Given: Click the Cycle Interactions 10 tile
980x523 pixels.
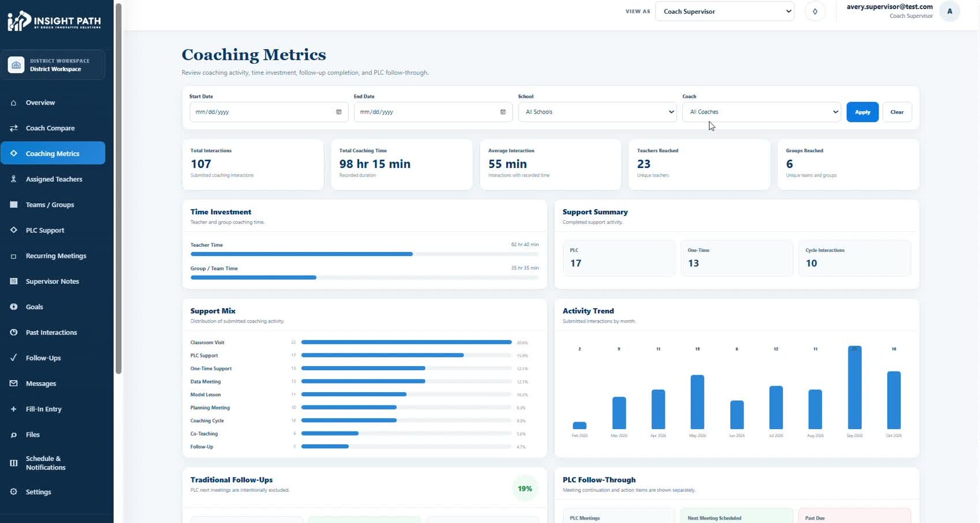Looking at the screenshot, I should coord(854,258).
